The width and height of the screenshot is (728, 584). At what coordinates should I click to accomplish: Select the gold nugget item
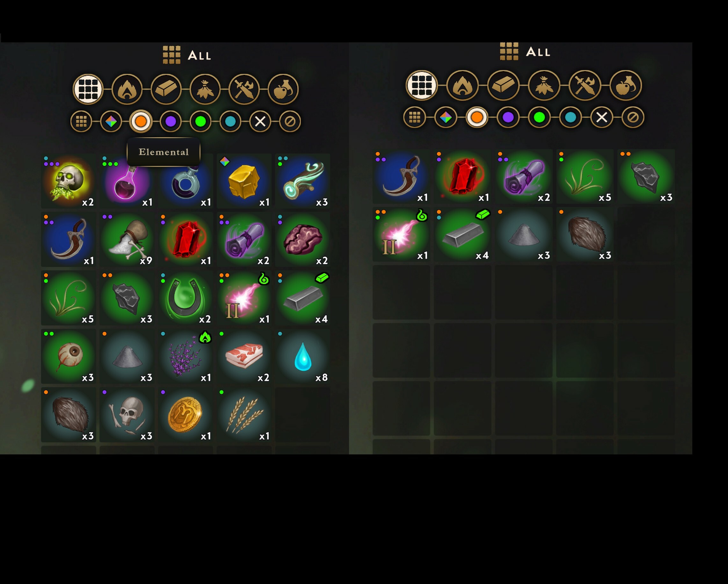[x=244, y=181]
